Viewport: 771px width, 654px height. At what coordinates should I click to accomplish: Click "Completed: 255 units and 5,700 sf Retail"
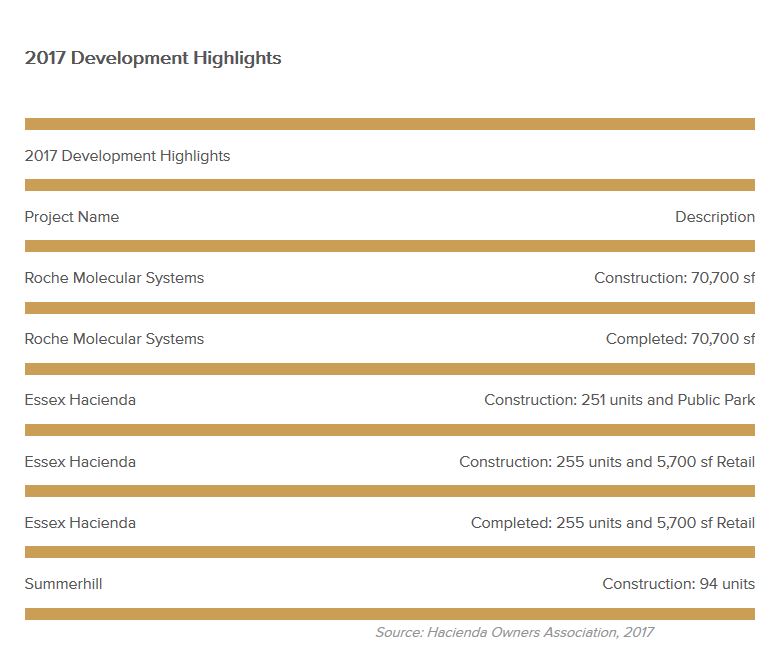(612, 523)
